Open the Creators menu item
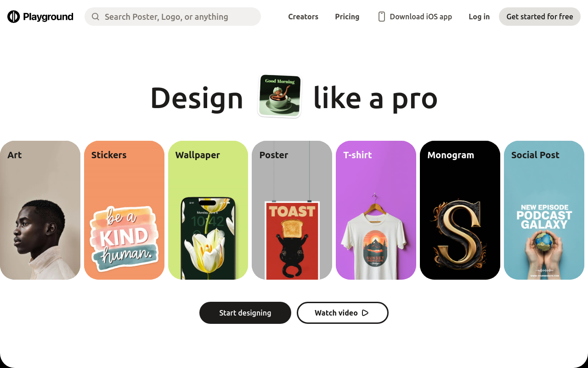 (303, 17)
